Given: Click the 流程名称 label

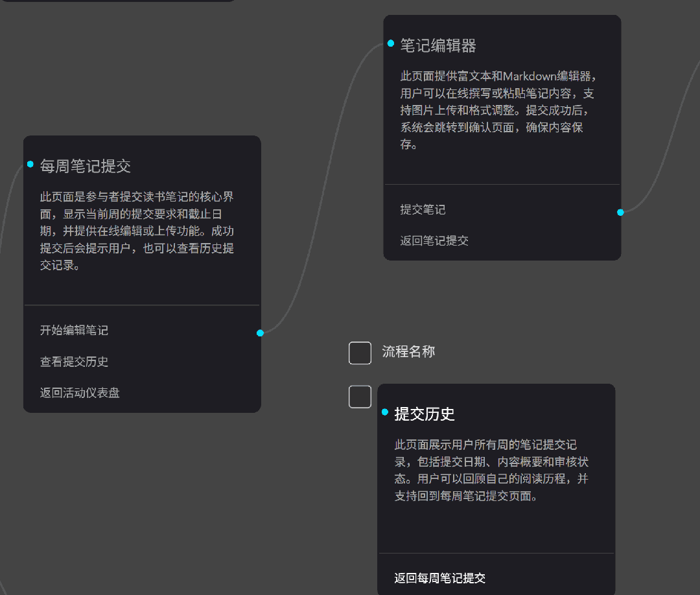Looking at the screenshot, I should point(408,352).
